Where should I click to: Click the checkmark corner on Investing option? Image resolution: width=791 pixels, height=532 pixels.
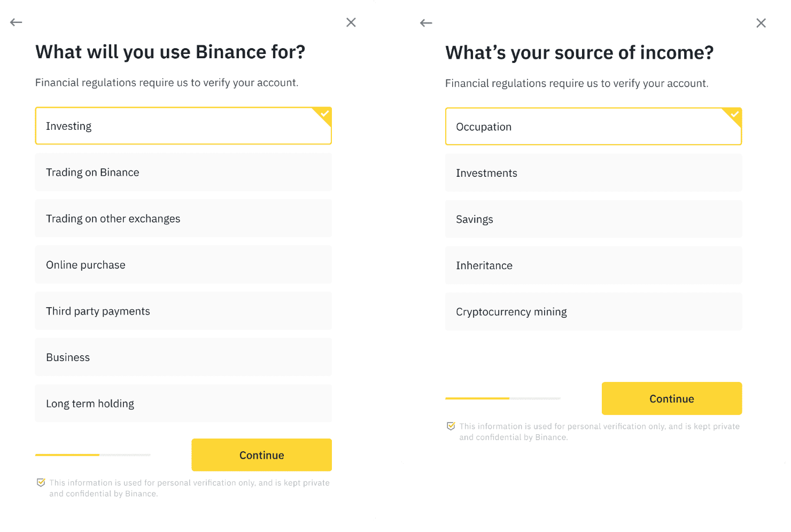(324, 114)
